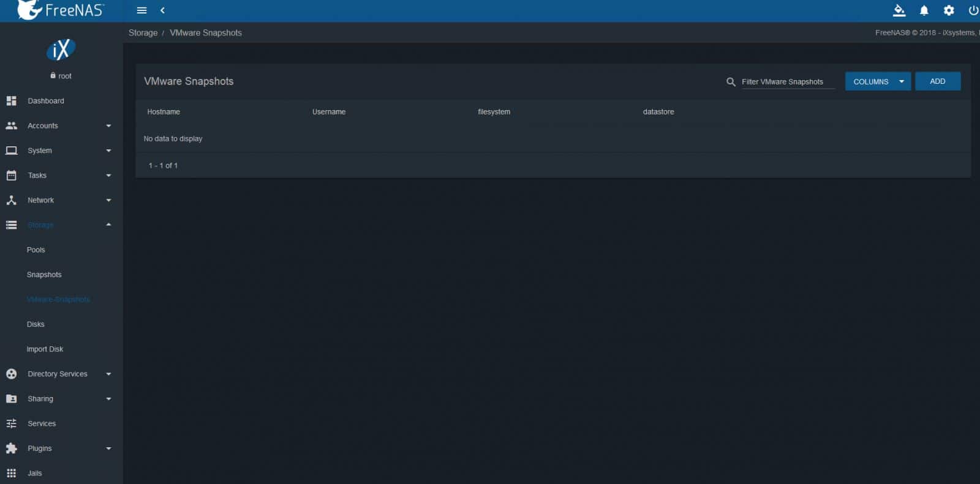Sort by the Hostname column header
This screenshot has width=980, height=484.
point(164,112)
